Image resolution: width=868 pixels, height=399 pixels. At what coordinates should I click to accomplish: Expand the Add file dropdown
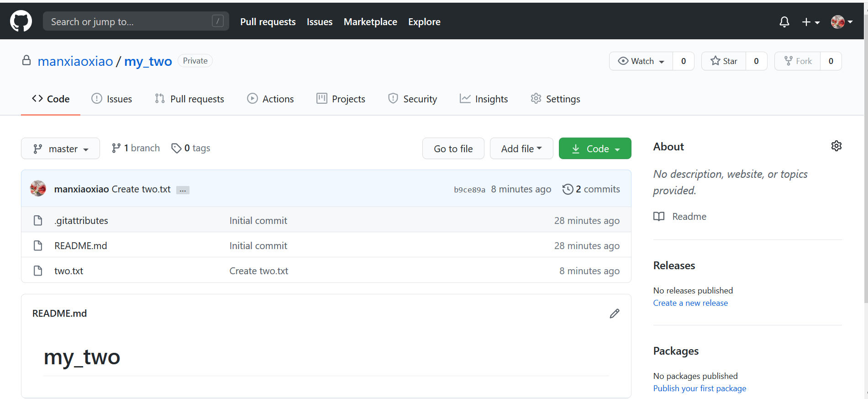521,149
